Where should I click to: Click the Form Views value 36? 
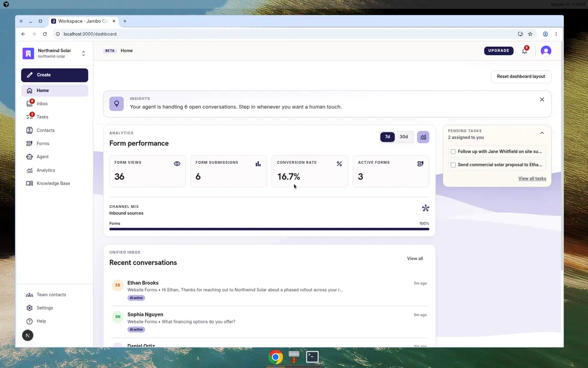click(x=119, y=177)
